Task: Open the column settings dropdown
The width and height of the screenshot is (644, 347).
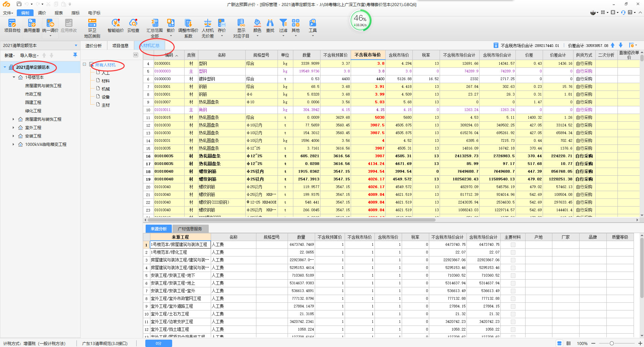Action: point(633,45)
